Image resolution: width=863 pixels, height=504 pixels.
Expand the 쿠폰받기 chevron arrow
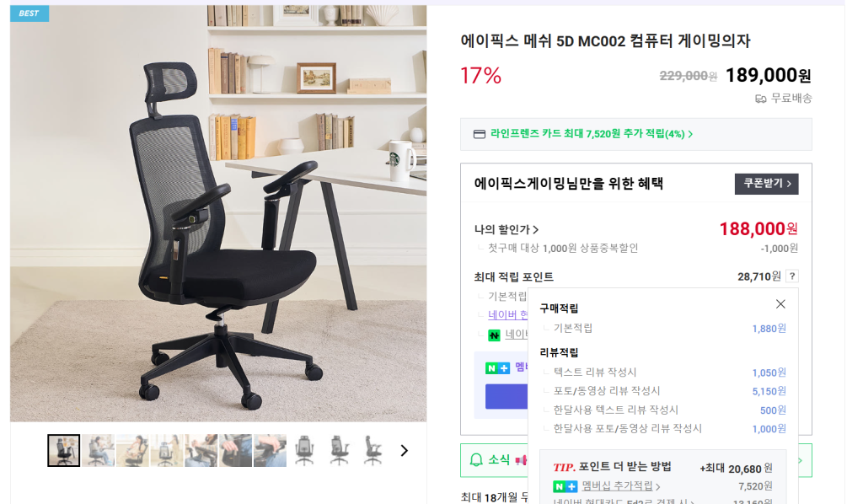click(x=789, y=184)
